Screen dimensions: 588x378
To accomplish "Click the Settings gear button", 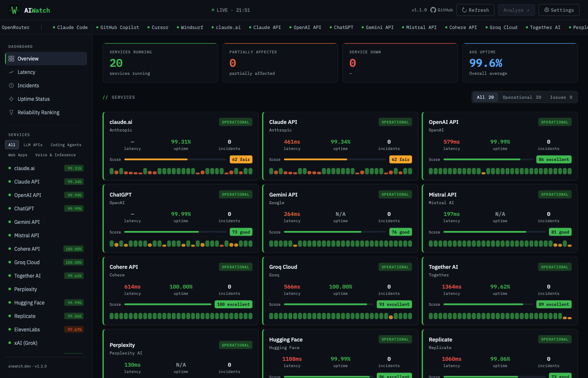I will point(559,10).
